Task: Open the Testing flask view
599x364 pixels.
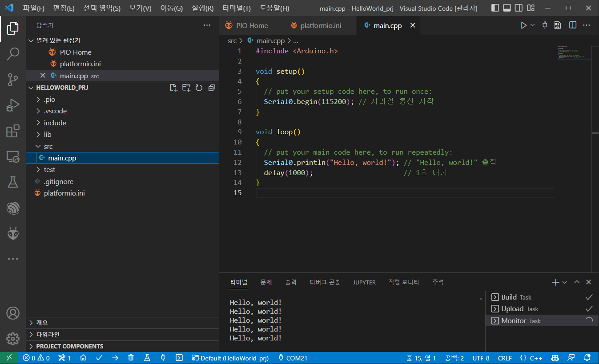Action: (x=13, y=182)
